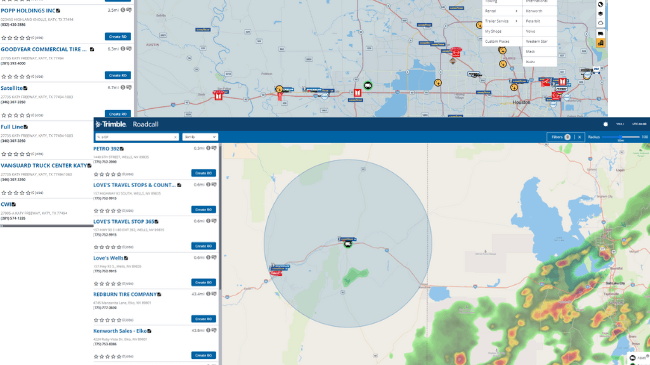Expand the Rental submenu

[x=502, y=11]
